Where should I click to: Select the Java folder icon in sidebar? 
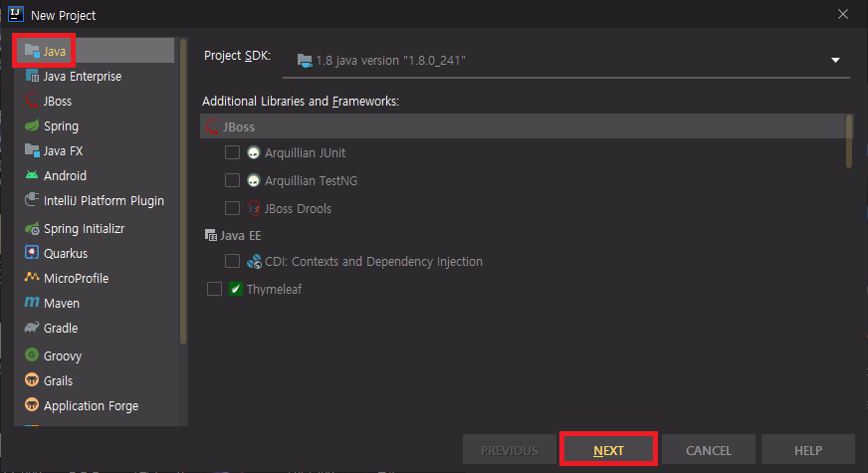tap(32, 51)
